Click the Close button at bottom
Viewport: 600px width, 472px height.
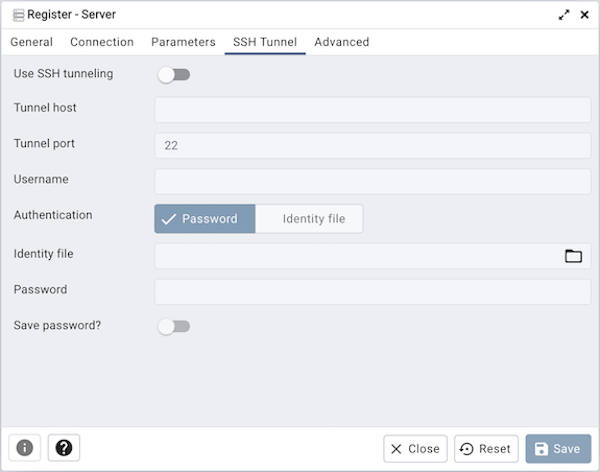pyautogui.click(x=415, y=449)
